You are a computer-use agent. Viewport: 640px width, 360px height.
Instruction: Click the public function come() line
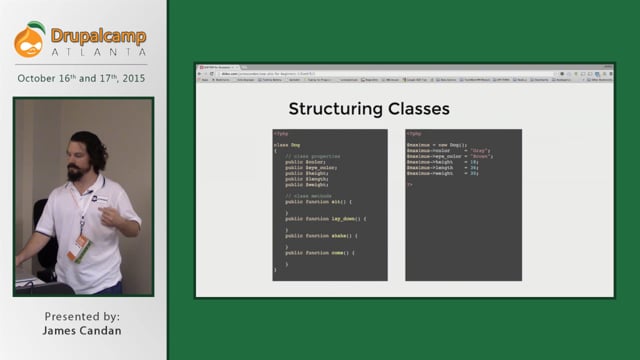coord(320,253)
